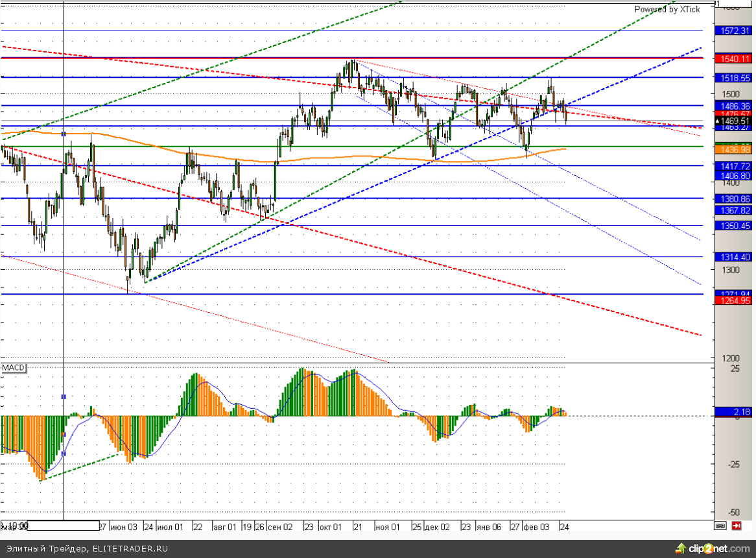Click the blue handle on orange moving average
Viewport: 756px width, 558px height.
click(x=63, y=134)
